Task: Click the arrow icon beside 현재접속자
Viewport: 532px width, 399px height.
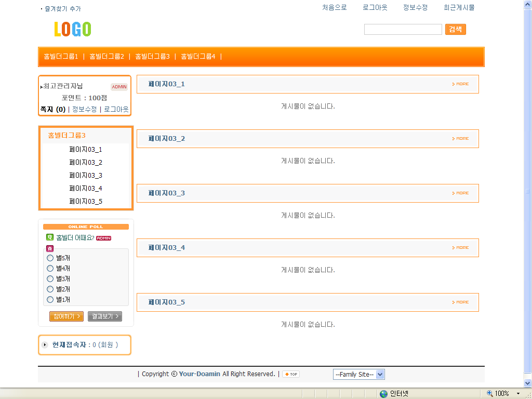Action: tap(45, 345)
